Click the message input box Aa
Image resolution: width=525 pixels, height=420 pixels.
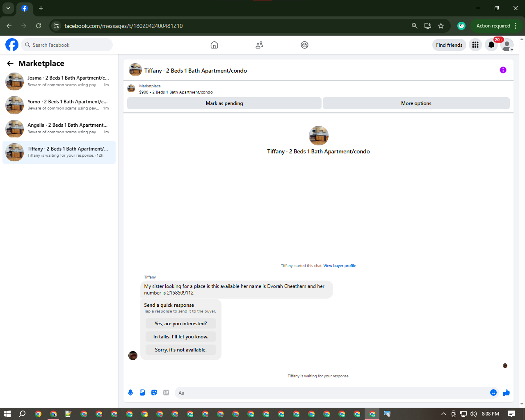click(331, 393)
